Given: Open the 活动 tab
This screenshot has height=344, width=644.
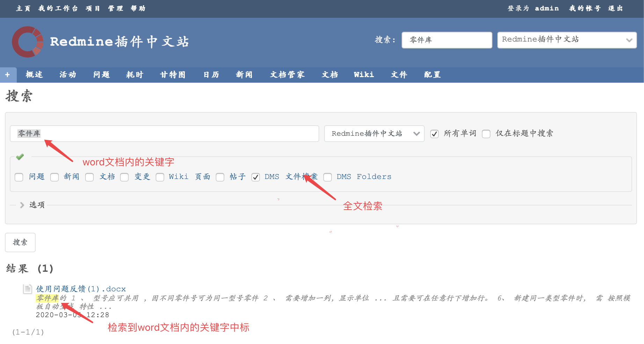Looking at the screenshot, I should pos(68,75).
